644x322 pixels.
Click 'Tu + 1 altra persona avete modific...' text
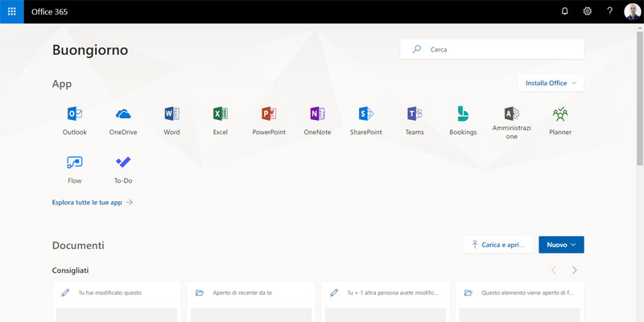(393, 293)
